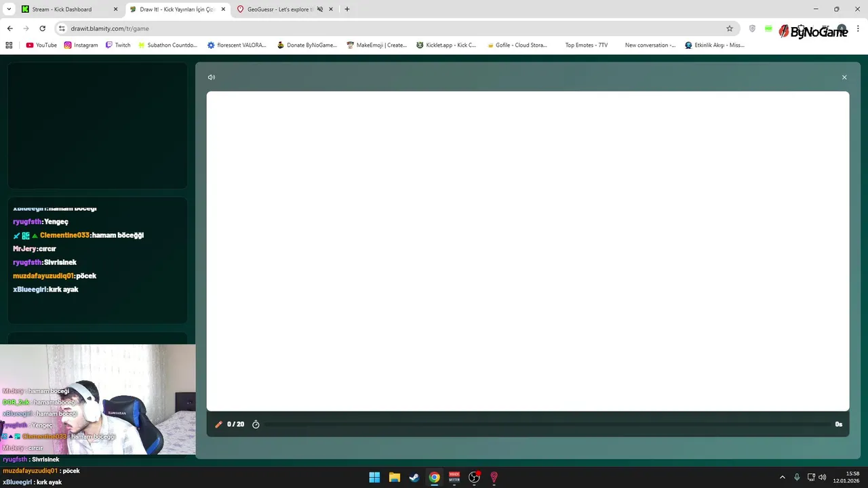Open the YouTube bookmark
The width and height of the screenshot is (868, 488).
tap(41, 45)
